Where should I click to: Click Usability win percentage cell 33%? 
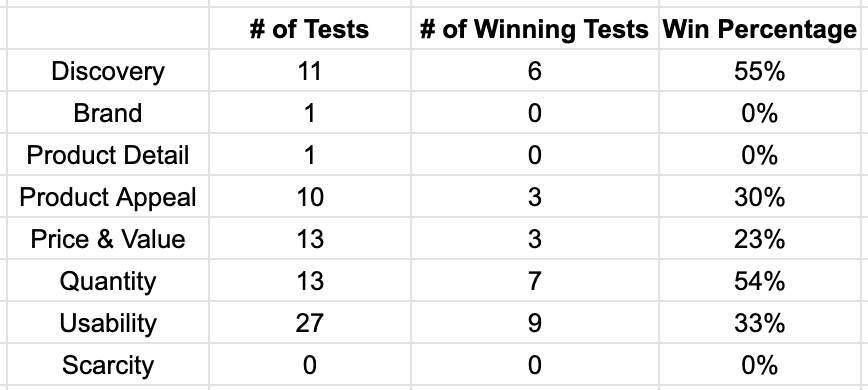pyautogui.click(x=759, y=323)
